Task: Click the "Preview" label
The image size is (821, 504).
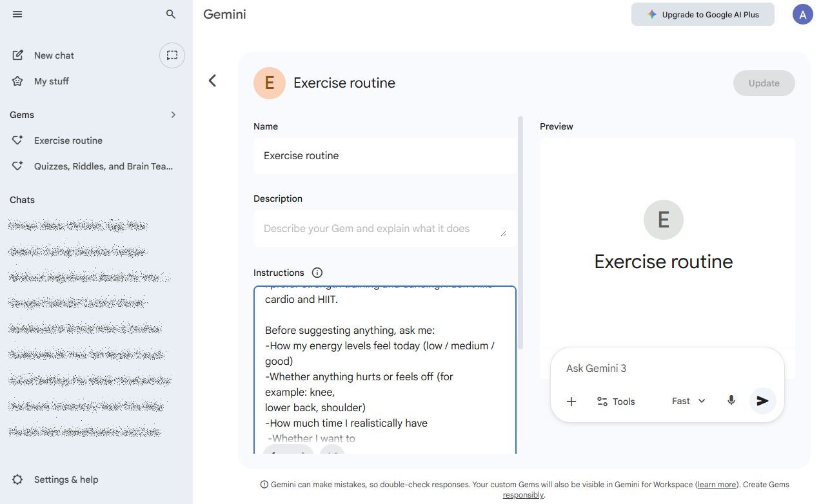Action: click(557, 126)
